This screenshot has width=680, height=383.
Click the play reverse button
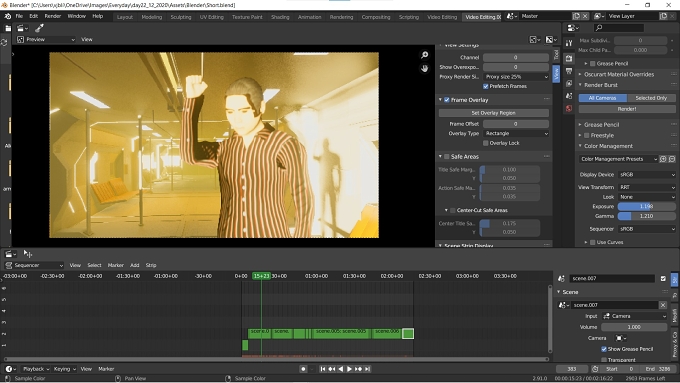click(x=340, y=369)
